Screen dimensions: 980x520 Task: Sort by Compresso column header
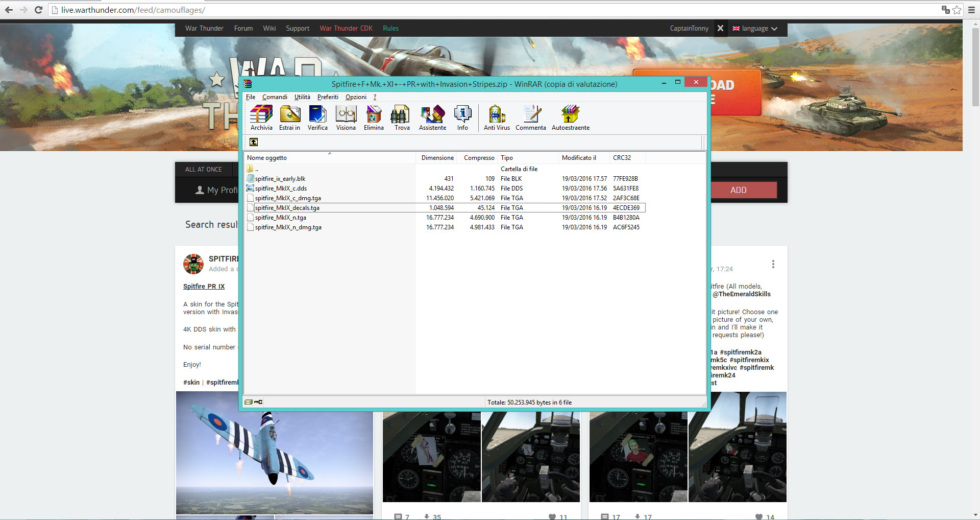pos(478,158)
